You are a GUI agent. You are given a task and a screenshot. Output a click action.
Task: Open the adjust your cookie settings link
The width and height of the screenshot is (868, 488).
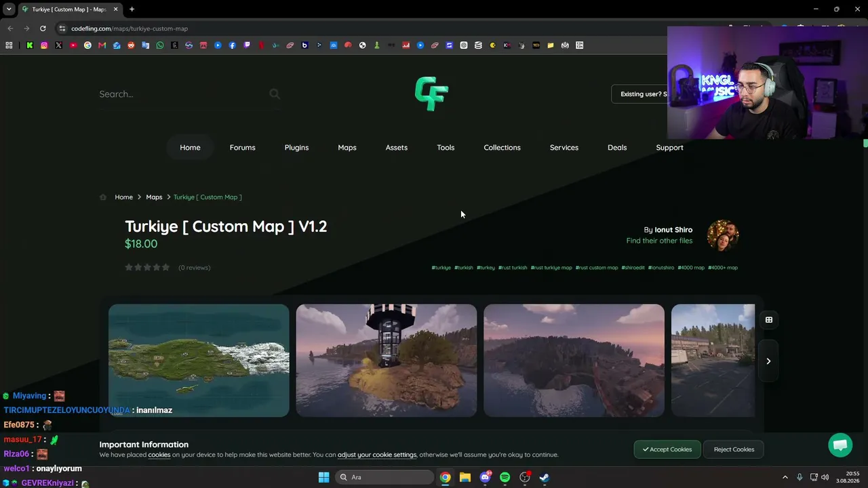tap(377, 455)
